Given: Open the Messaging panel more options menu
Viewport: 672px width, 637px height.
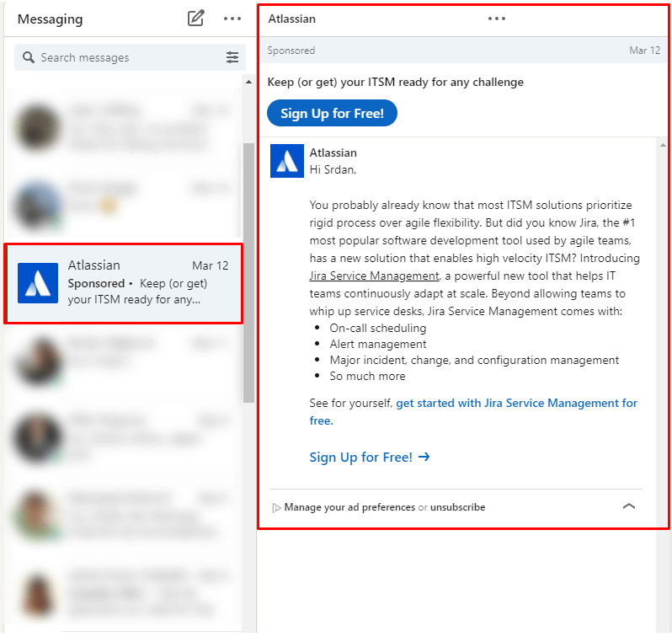Looking at the screenshot, I should click(232, 19).
